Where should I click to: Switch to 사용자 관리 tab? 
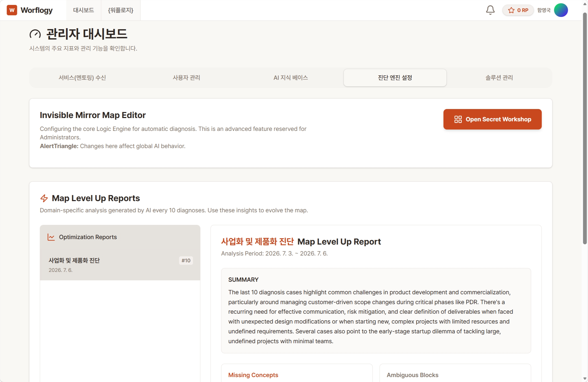point(186,78)
